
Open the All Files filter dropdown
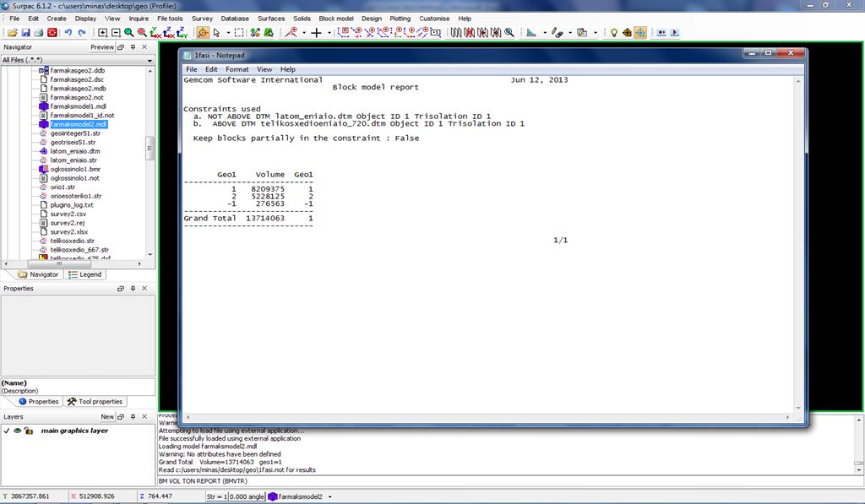click(150, 60)
